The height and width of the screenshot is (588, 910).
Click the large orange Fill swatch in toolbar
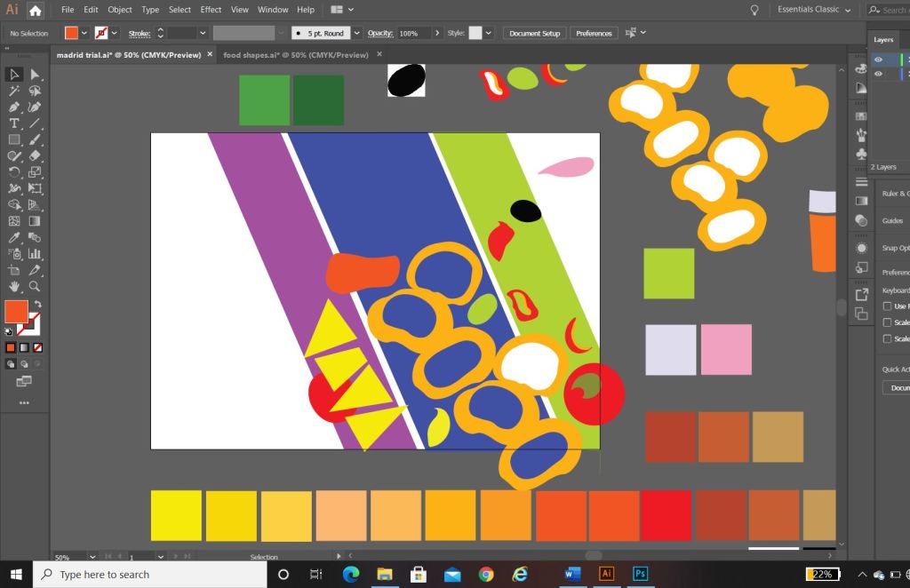(16, 312)
